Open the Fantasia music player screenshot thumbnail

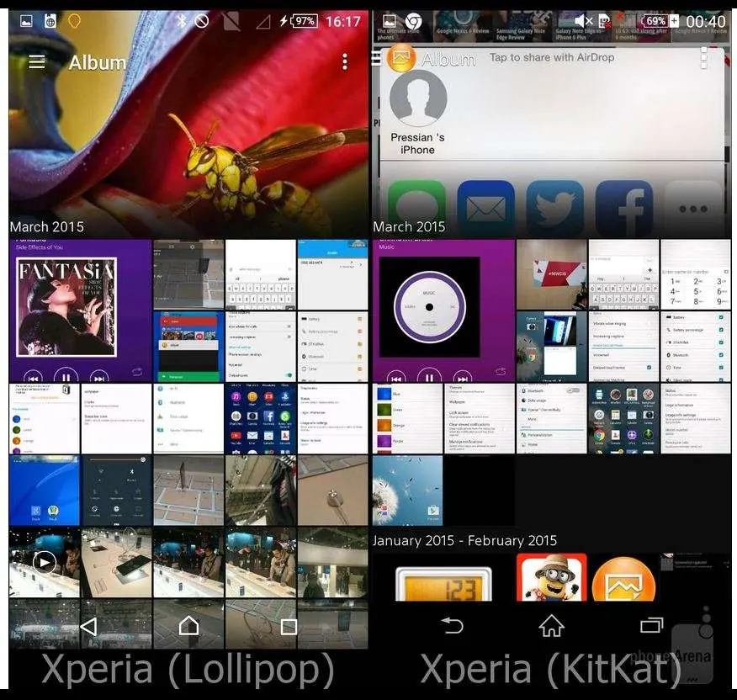[x=80, y=310]
